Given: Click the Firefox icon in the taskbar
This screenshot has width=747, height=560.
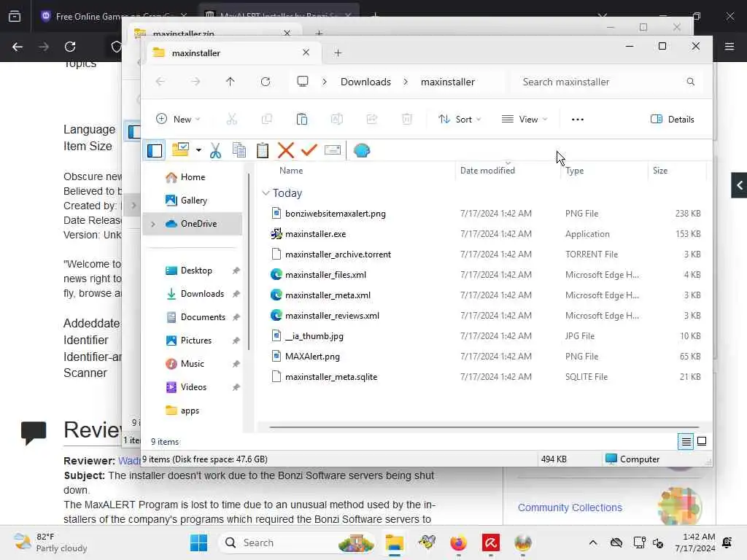Looking at the screenshot, I should pos(458,542).
